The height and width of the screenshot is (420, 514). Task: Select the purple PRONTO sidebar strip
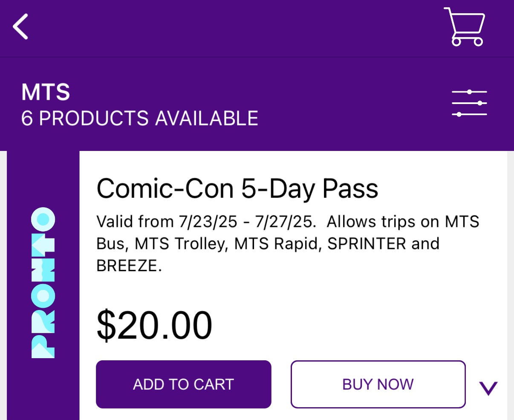coord(43,285)
